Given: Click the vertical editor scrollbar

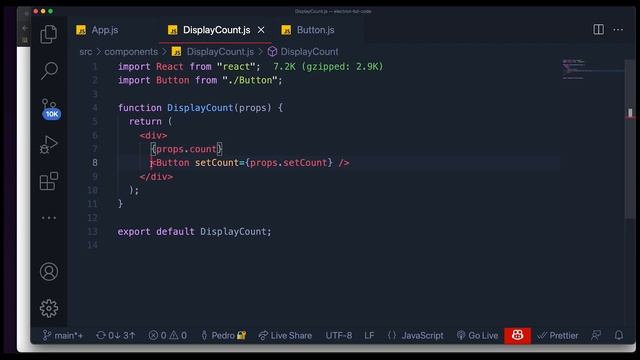Looking at the screenshot, I should point(630,139).
